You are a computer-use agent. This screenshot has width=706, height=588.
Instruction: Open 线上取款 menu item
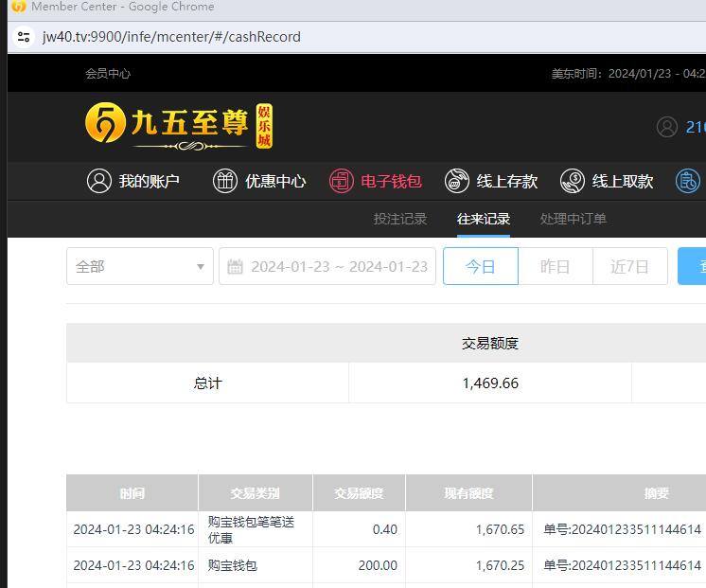[x=607, y=181]
